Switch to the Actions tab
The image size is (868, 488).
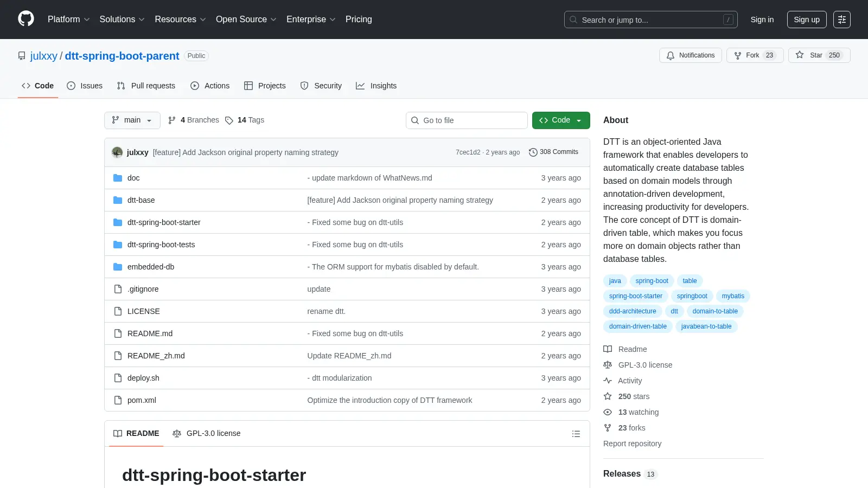pyautogui.click(x=210, y=86)
